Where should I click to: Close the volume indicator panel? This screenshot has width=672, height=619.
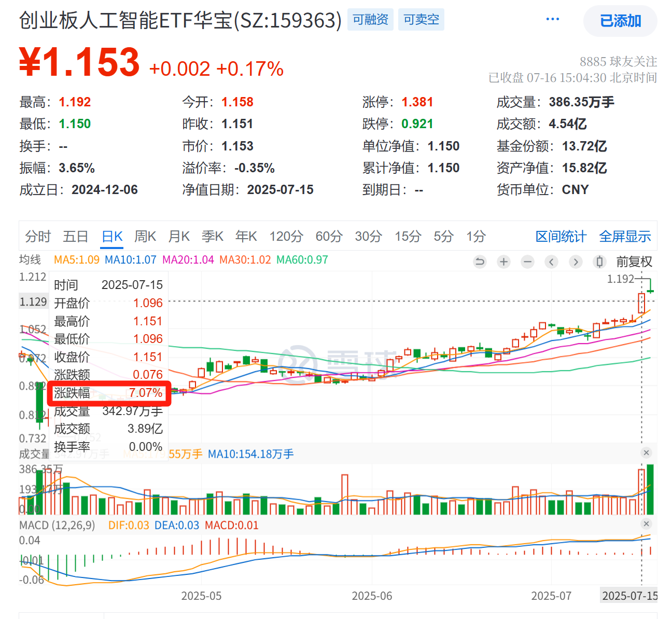[646, 453]
